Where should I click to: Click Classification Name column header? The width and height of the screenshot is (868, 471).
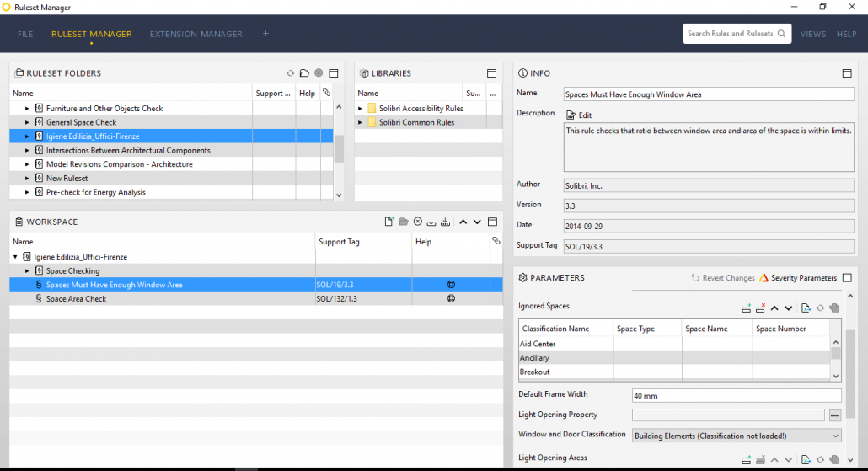click(x=565, y=329)
